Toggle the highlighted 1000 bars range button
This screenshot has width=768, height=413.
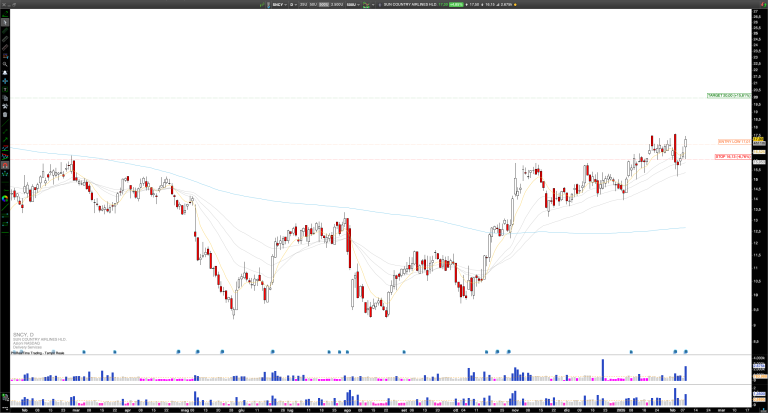tap(322, 5)
